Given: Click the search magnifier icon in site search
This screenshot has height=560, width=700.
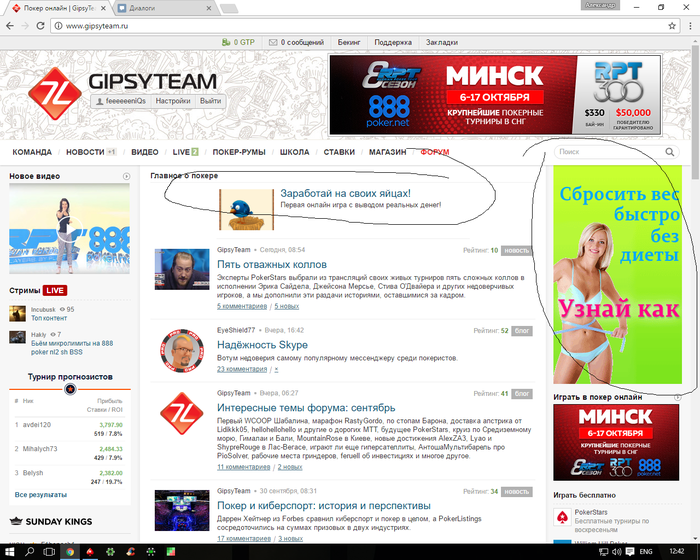Looking at the screenshot, I should [670, 152].
